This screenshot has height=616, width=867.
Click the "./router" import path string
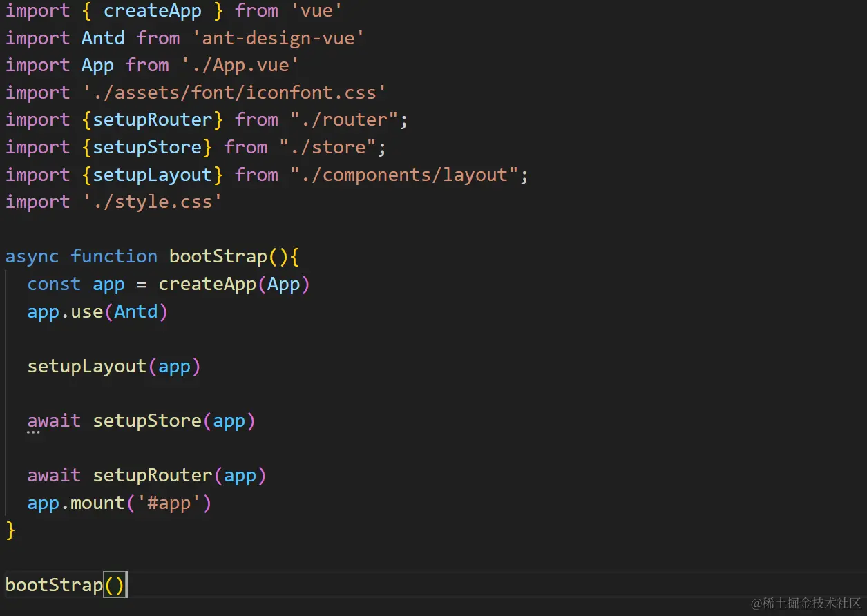pyautogui.click(x=344, y=120)
